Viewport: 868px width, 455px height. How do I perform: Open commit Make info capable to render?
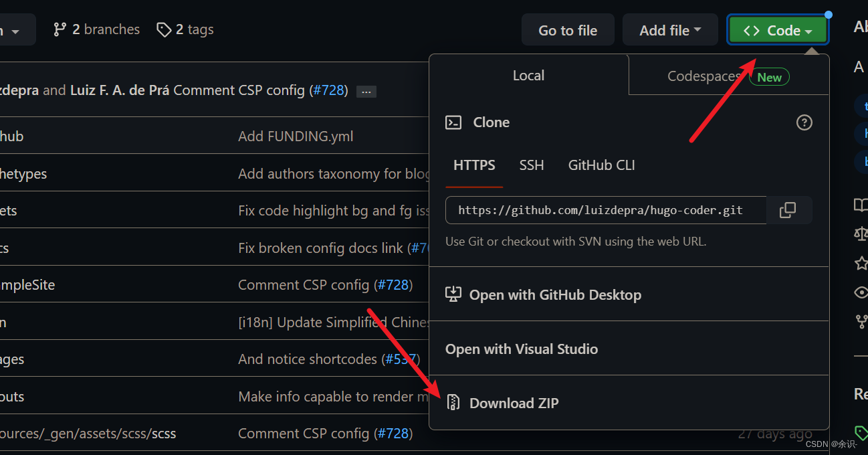pyautogui.click(x=334, y=397)
